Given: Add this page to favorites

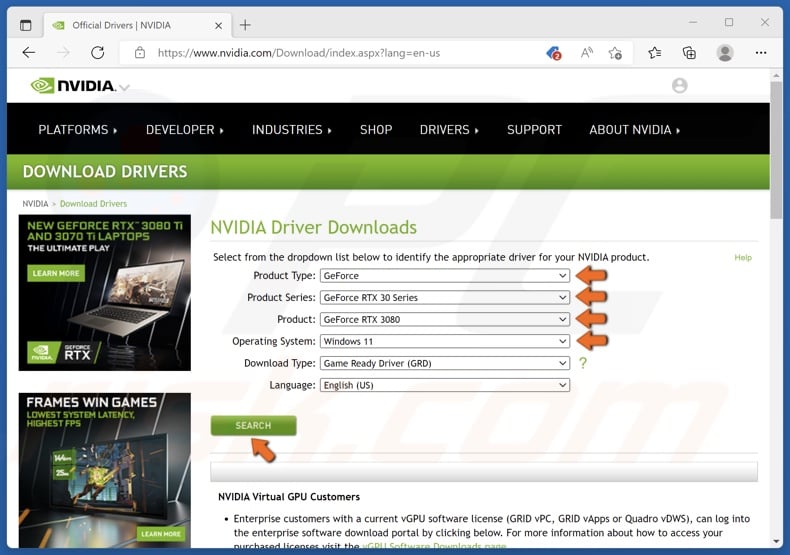Looking at the screenshot, I should click(x=615, y=53).
